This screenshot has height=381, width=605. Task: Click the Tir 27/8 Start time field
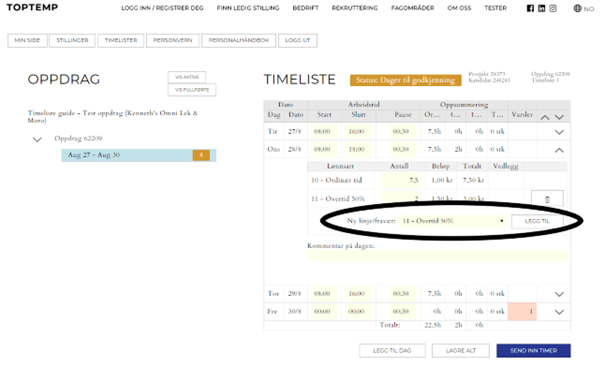coord(323,132)
